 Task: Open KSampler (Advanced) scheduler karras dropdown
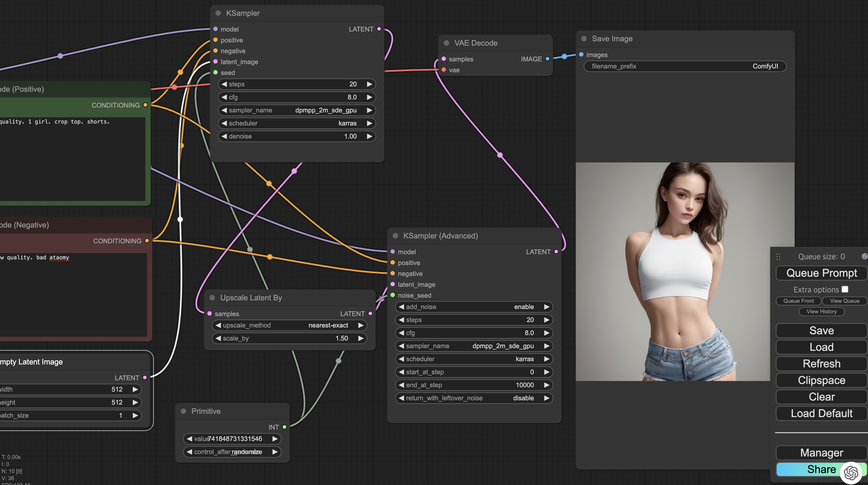[x=473, y=359]
